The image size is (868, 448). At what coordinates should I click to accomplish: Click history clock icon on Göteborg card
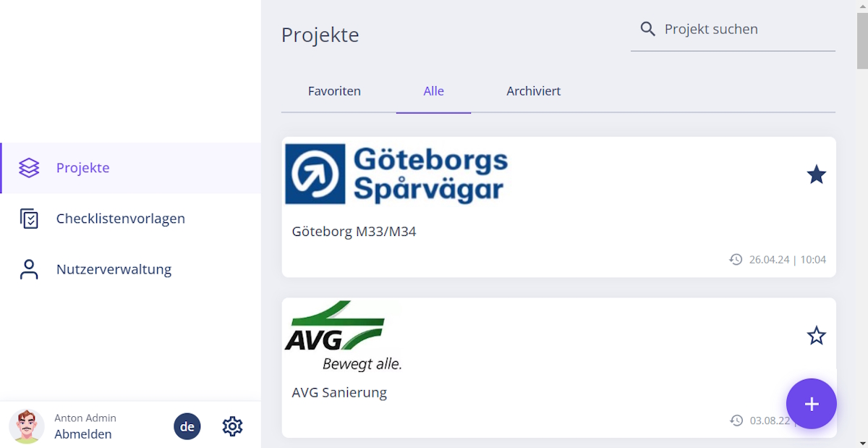736,259
